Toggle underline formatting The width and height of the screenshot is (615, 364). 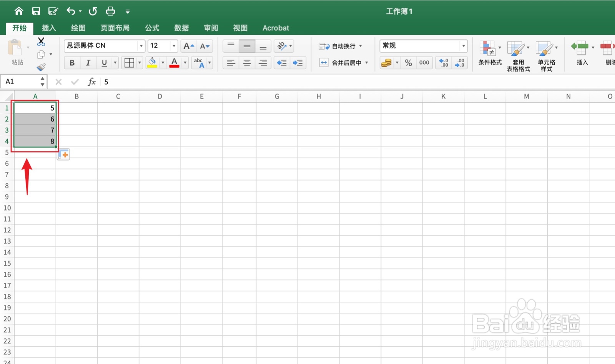click(x=104, y=63)
